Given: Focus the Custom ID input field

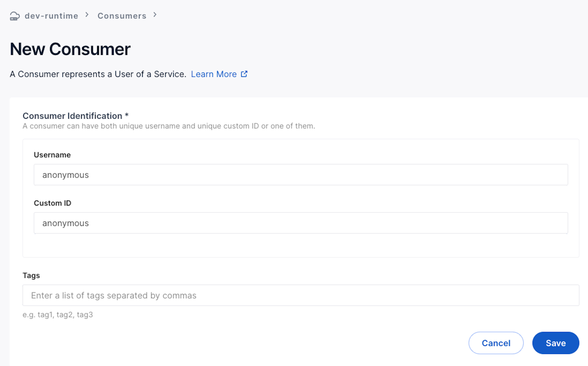Looking at the screenshot, I should coord(300,223).
